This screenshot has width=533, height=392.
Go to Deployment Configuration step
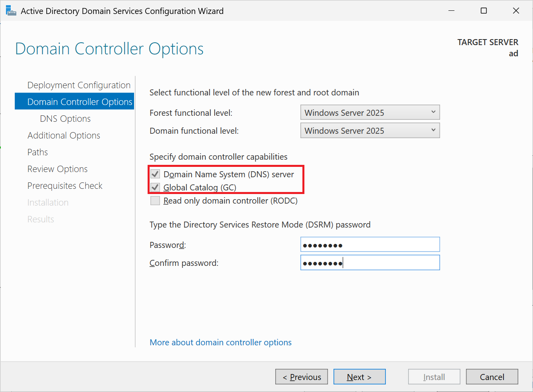click(x=79, y=85)
